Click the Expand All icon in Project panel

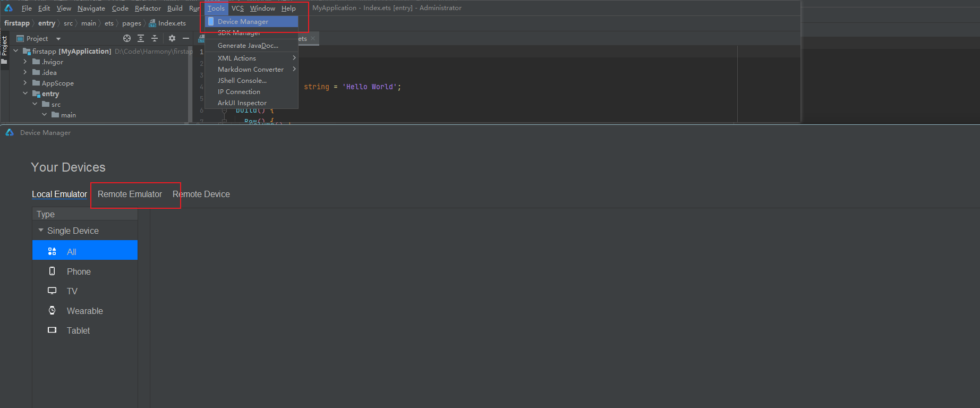pos(141,38)
